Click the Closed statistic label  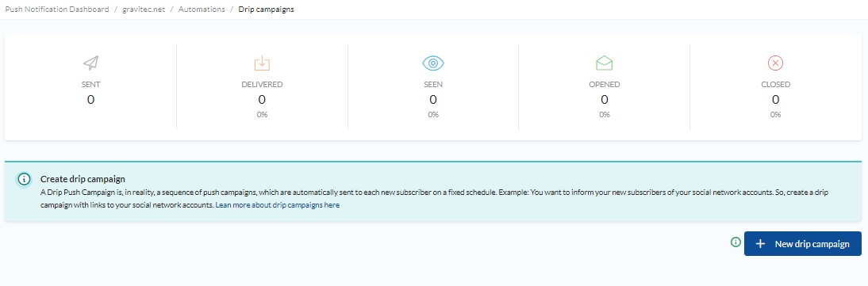[x=775, y=85]
